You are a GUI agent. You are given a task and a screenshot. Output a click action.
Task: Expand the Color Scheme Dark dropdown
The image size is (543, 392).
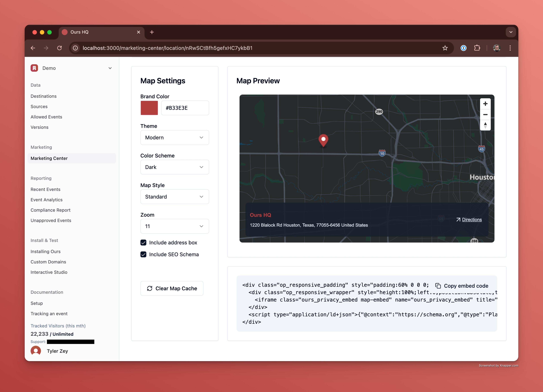coord(174,167)
